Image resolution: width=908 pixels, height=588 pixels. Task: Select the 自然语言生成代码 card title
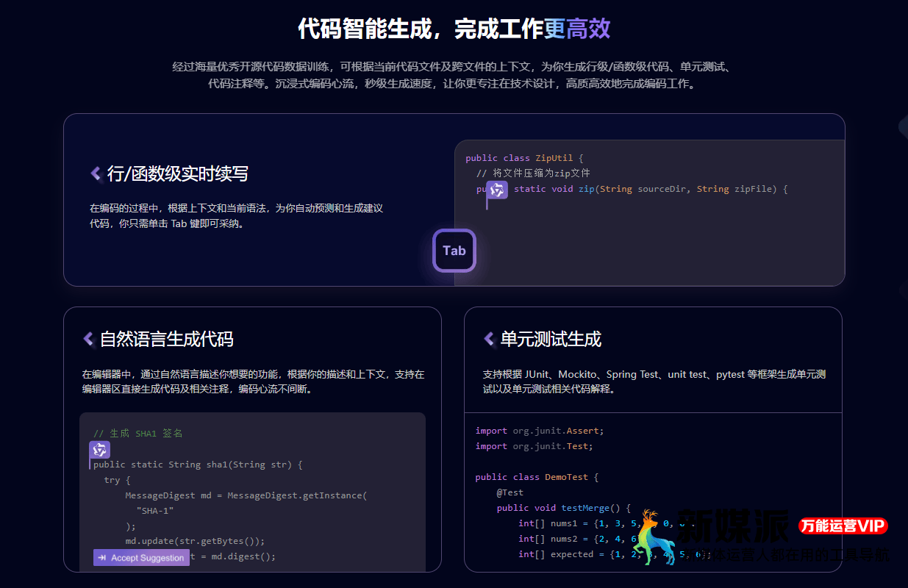pos(166,339)
